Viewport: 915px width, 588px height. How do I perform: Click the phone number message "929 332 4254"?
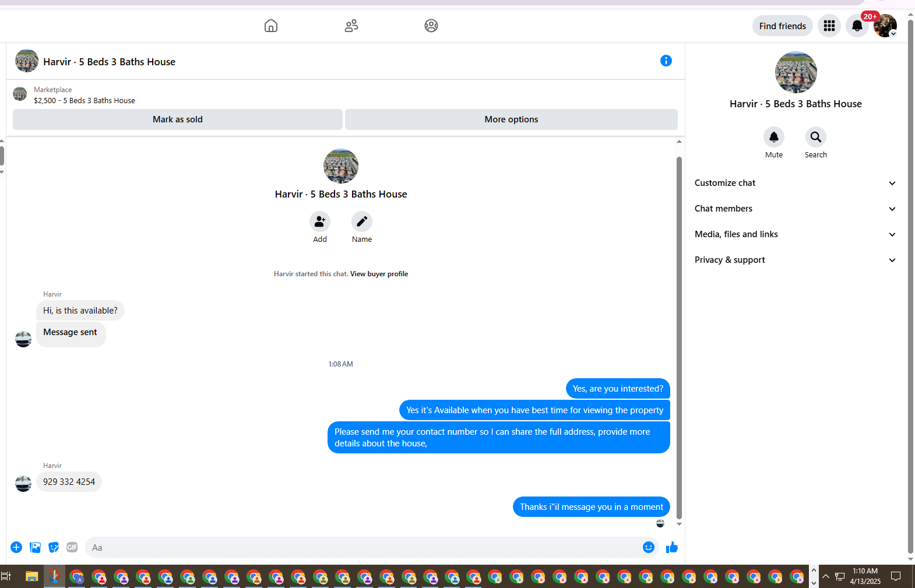pos(69,482)
